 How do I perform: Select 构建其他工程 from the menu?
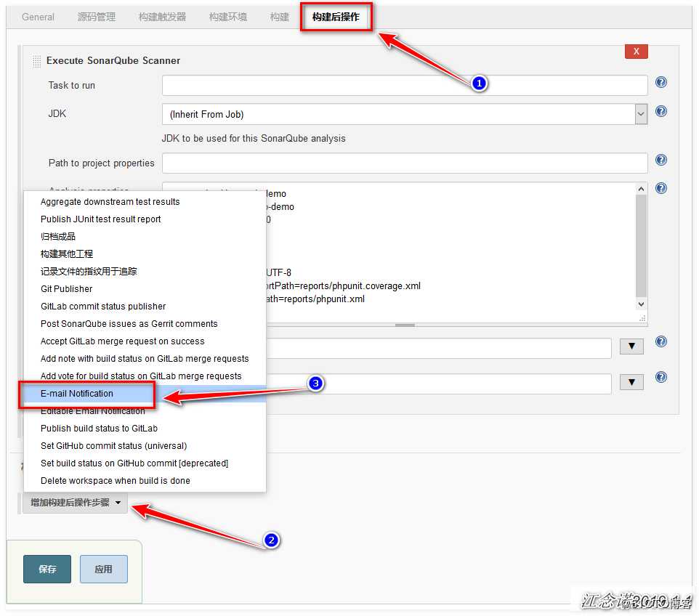click(x=145, y=254)
